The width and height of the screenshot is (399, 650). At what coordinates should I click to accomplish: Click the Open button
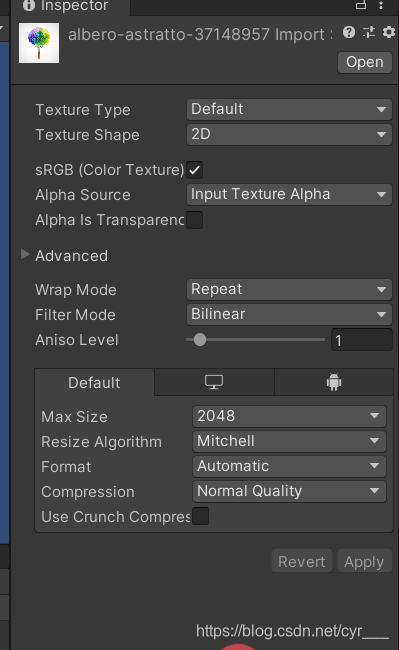[x=365, y=62]
